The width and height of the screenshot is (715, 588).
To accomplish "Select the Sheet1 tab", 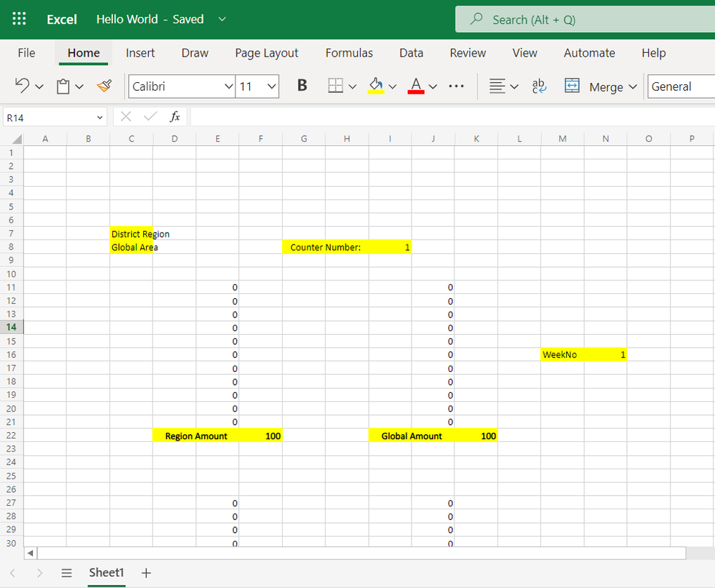I will click(106, 572).
